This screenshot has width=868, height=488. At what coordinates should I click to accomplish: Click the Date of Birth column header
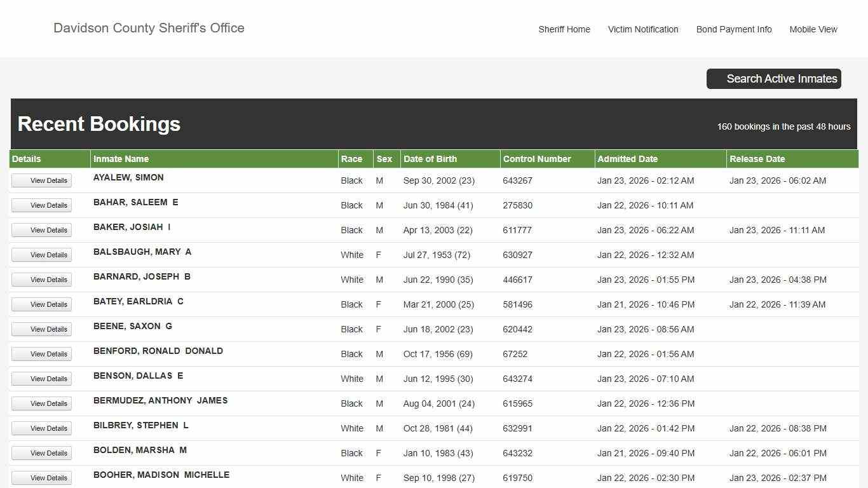430,159
